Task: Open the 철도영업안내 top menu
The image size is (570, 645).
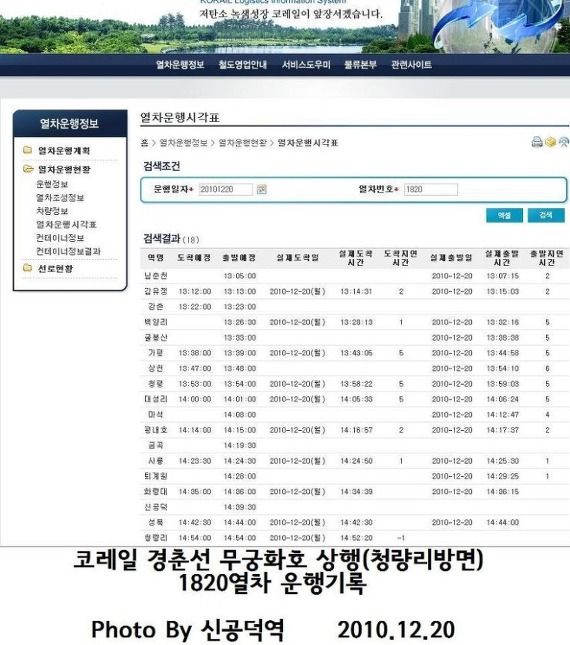Action: (243, 65)
